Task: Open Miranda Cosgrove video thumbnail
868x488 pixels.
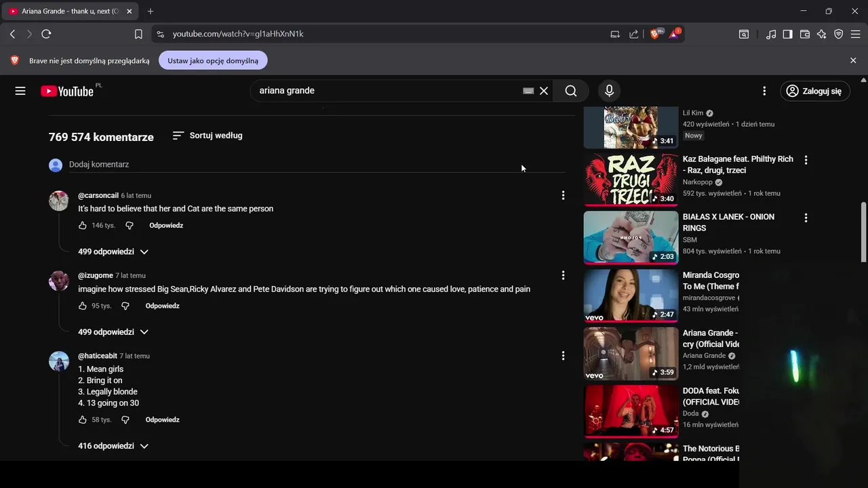Action: coord(631,296)
